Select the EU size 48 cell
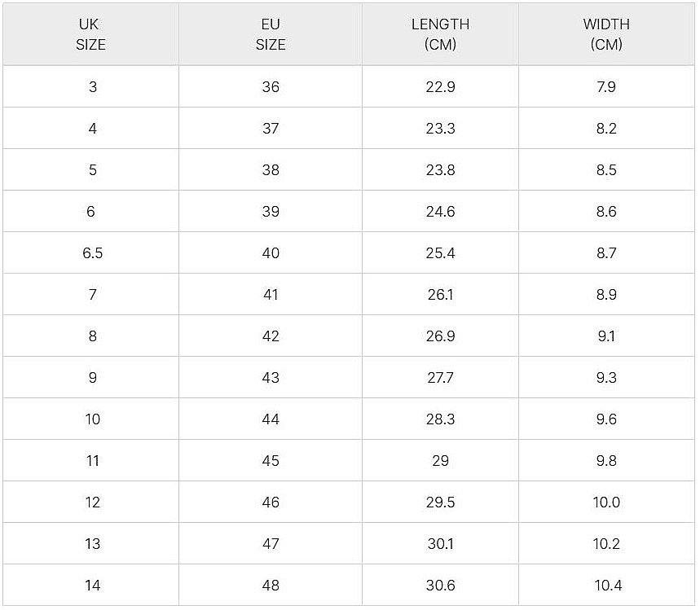Viewport: 700px width, 610px height. pyautogui.click(x=271, y=585)
